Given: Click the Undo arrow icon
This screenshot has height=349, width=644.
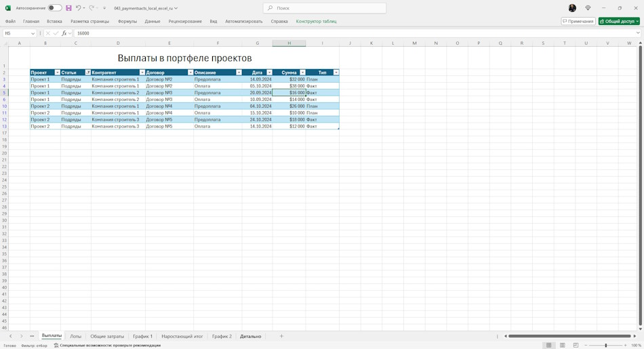Looking at the screenshot, I should click(x=78, y=8).
